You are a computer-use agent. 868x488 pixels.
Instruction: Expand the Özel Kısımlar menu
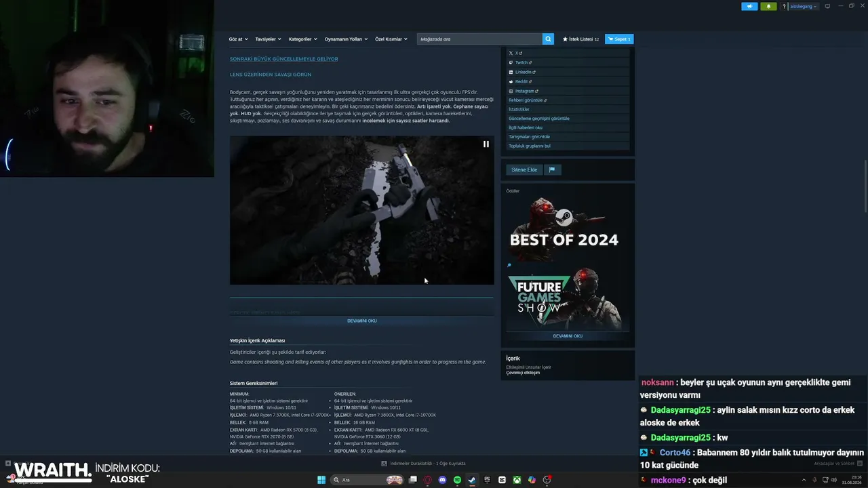(391, 39)
